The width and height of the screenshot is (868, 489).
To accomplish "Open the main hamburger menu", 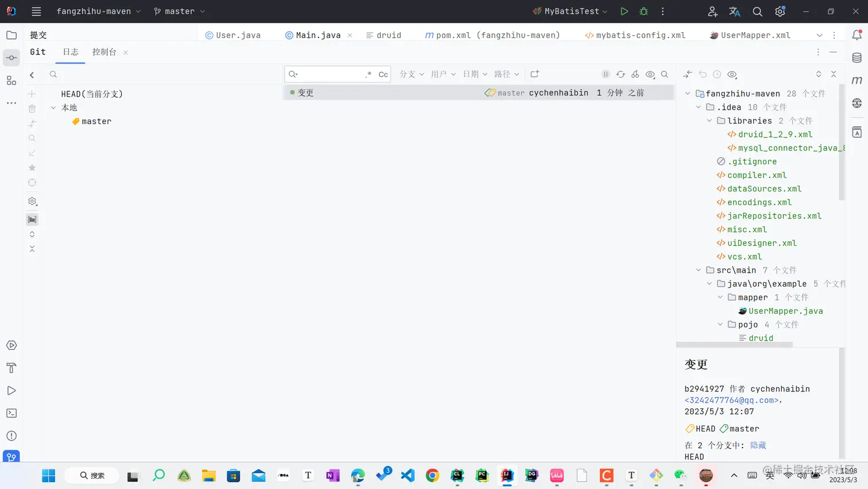I will pos(36,11).
